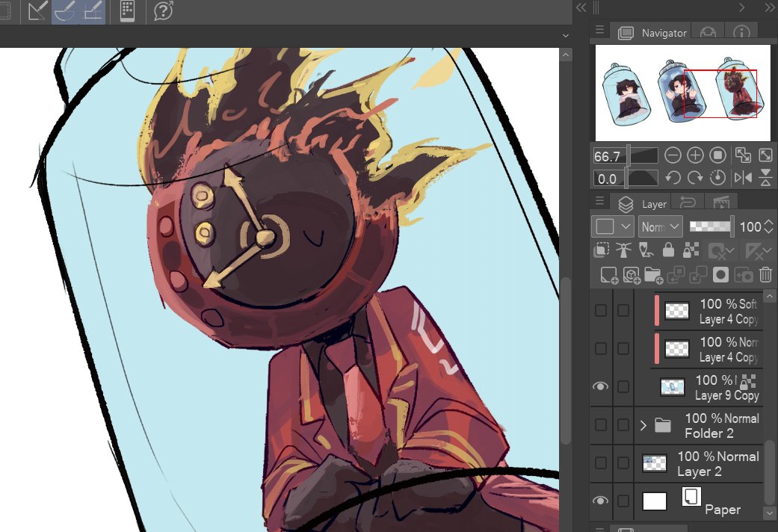This screenshot has width=778, height=532.
Task: Toggle Lock Transparent Pixels
Action: coord(691,250)
